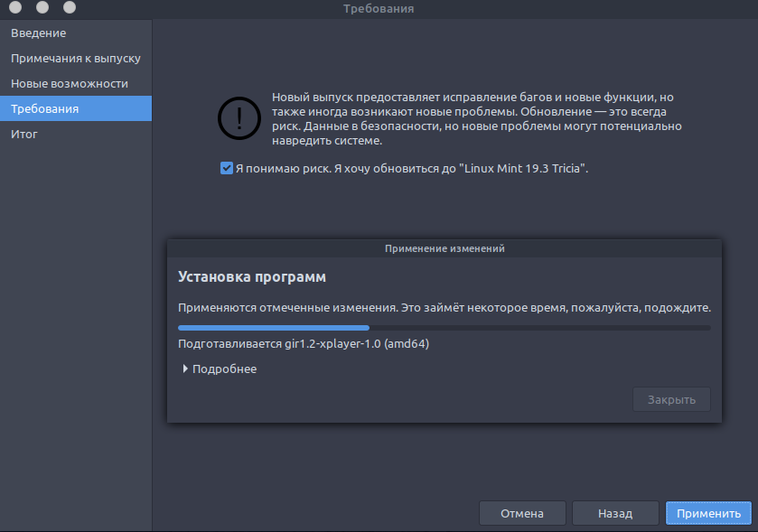Open the Итог section
The width and height of the screenshot is (758, 532).
[x=24, y=133]
